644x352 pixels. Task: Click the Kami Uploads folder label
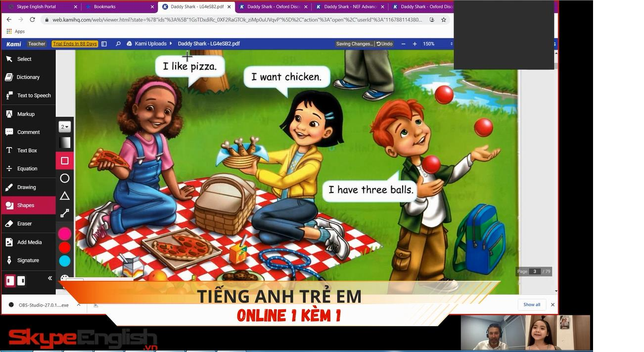[x=150, y=44]
